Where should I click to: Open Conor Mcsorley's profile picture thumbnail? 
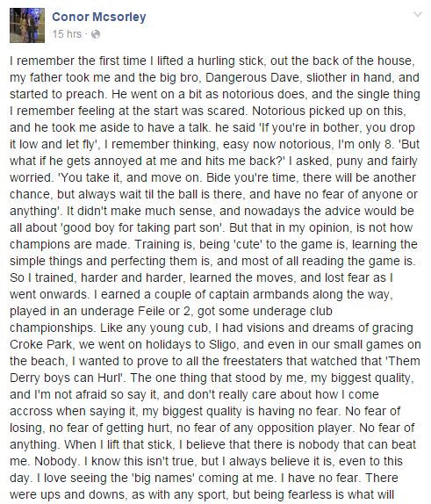click(27, 25)
